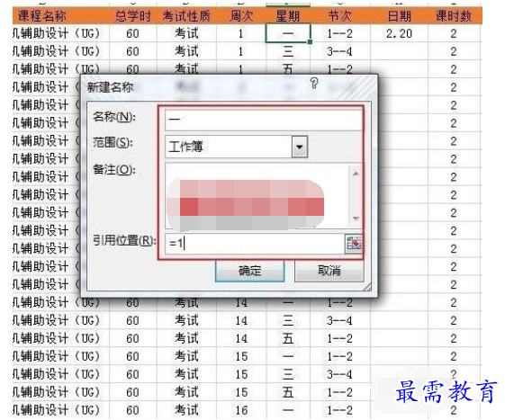Select 节次 cell 3--4 in week 14 row

pyautogui.click(x=339, y=320)
